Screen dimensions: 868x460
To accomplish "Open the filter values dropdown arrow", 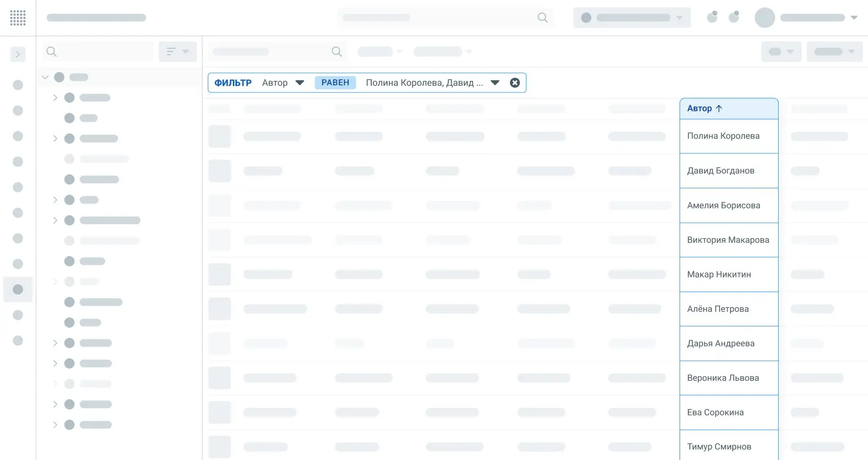I will (495, 83).
